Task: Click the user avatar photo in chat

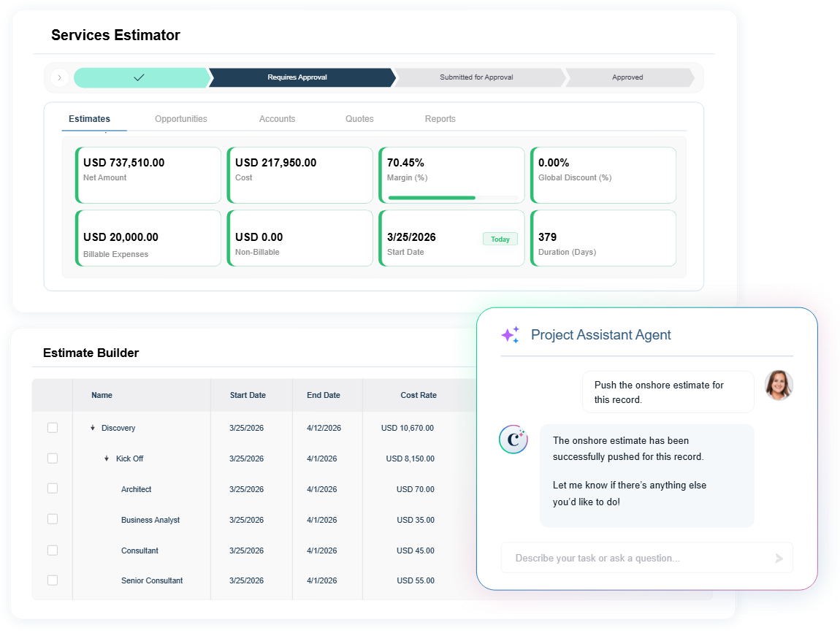Action: 779,385
